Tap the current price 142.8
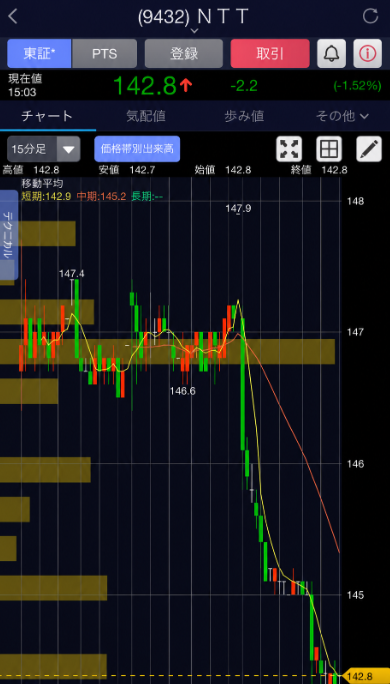 point(145,86)
